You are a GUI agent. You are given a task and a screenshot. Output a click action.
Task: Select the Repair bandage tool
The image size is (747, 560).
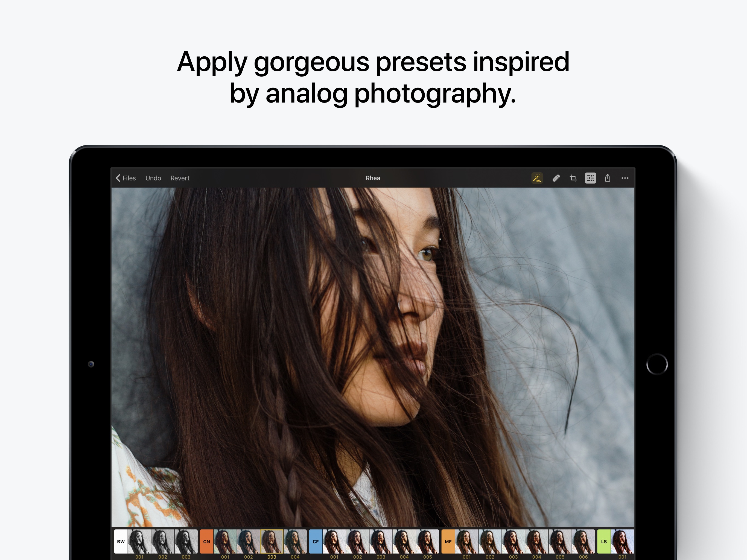pyautogui.click(x=556, y=178)
